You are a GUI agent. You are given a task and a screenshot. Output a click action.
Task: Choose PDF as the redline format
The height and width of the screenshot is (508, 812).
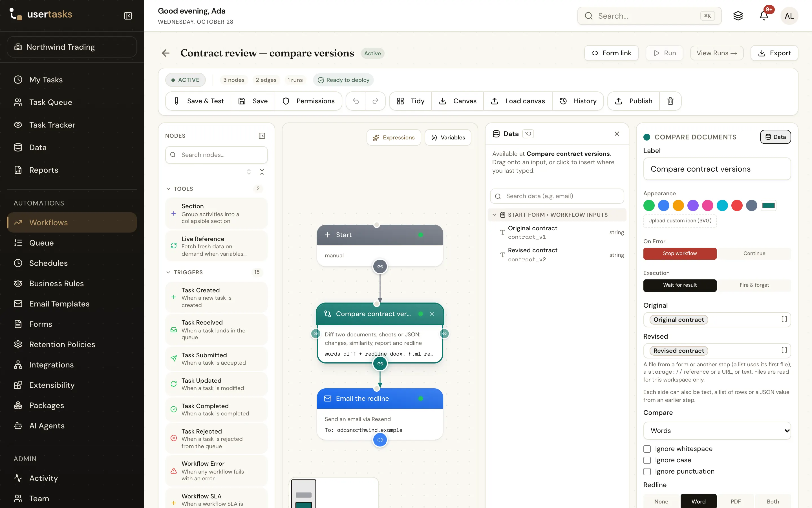[x=736, y=501]
